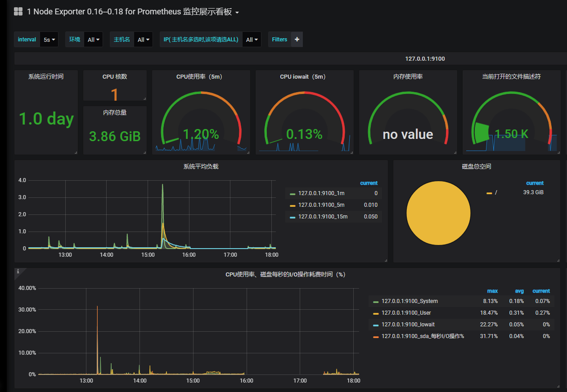Click the green color line of the 9100_System legend
The image size is (567, 392).
[x=376, y=302]
